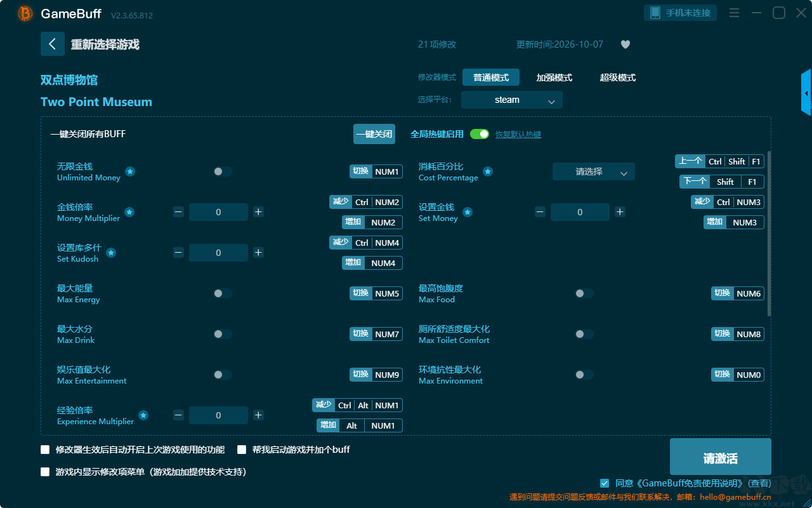Increase Money Multiplier with plus icon

click(x=258, y=212)
